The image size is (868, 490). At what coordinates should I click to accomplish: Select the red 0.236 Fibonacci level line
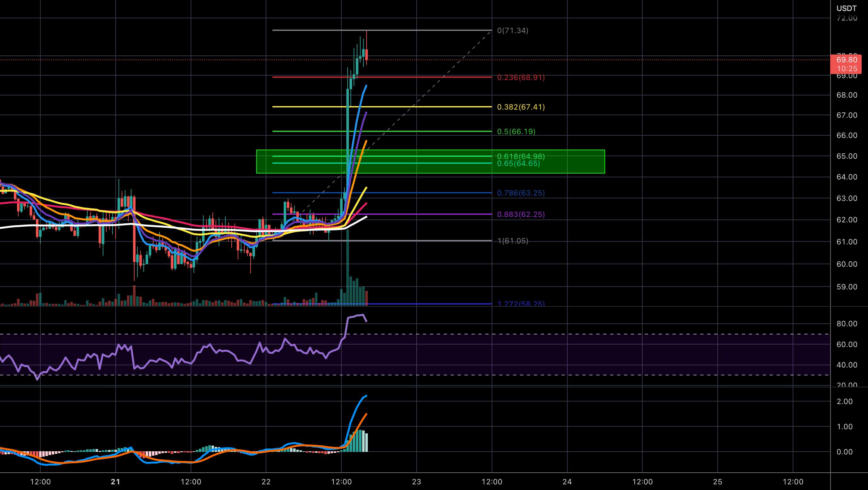(382, 77)
